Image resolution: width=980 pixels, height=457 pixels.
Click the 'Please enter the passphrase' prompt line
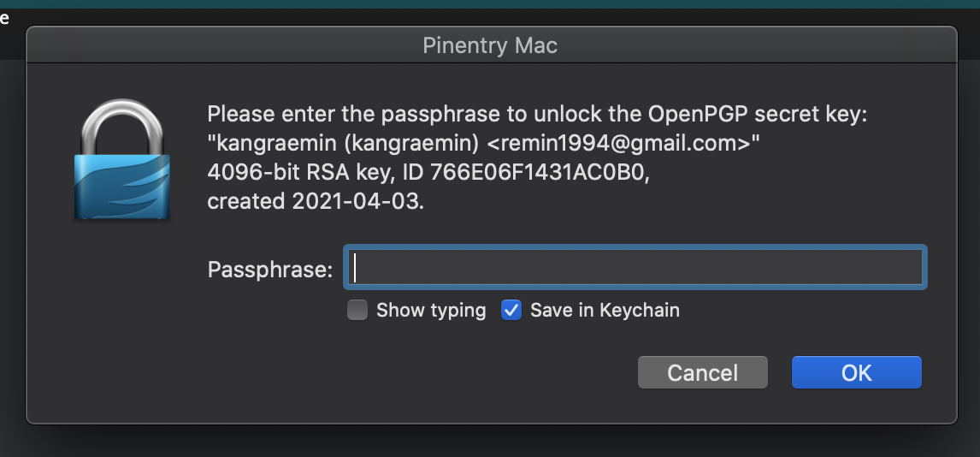538,115
